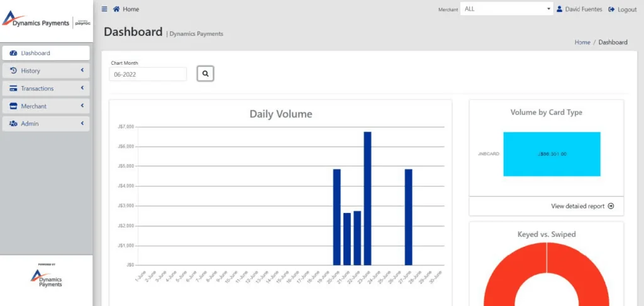Click the Merchant store icon

pyautogui.click(x=13, y=106)
